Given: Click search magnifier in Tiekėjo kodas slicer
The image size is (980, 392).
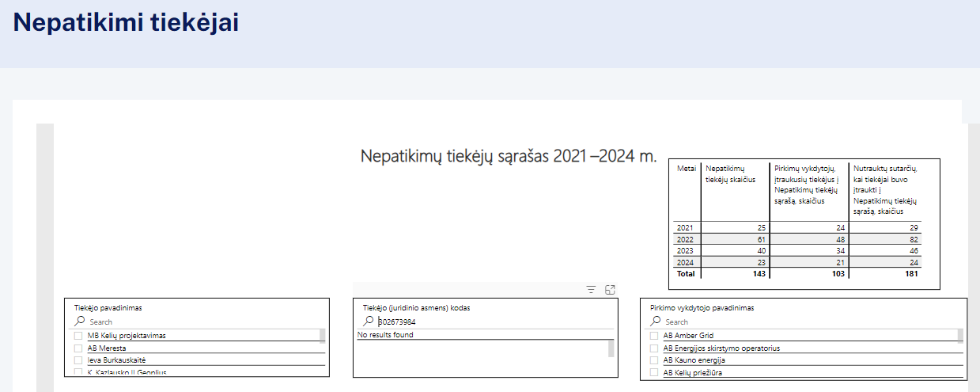Looking at the screenshot, I should click(x=368, y=322).
